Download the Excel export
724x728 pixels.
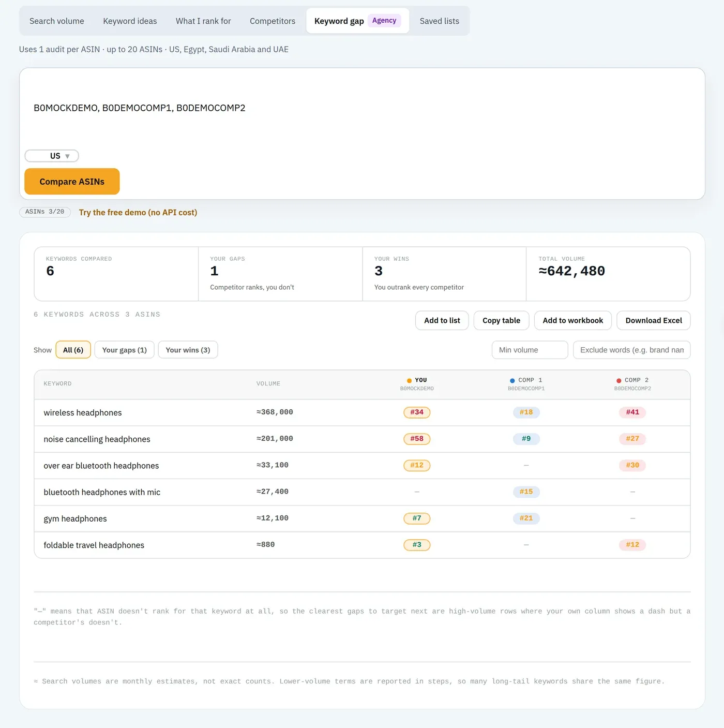pos(654,320)
